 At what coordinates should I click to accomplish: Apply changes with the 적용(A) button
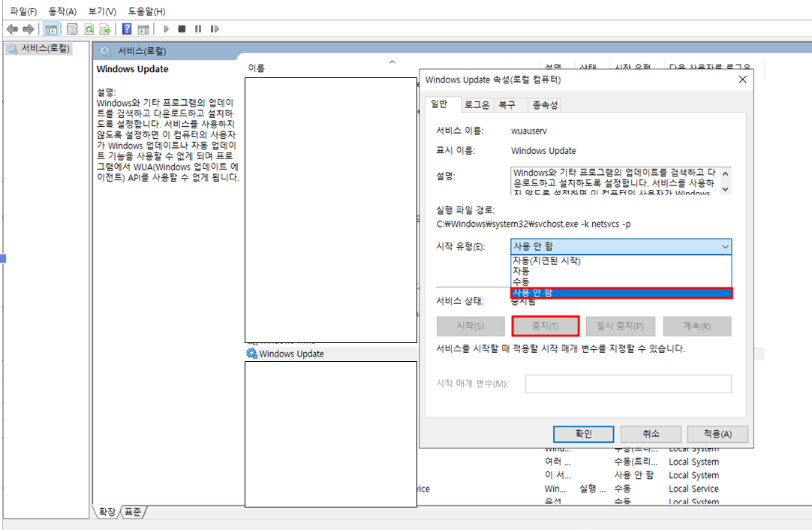717,434
